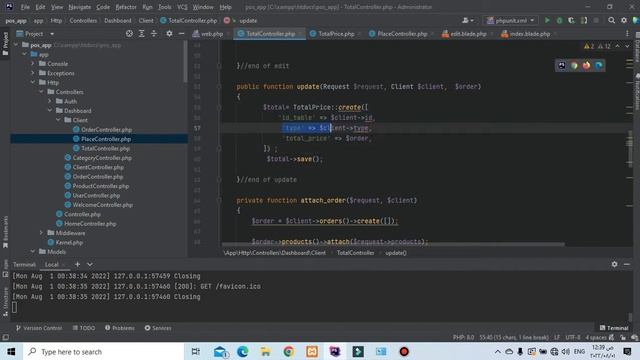This screenshot has height=360, width=640.
Task: Click Expand All icon in Project panel
Action: pyautogui.click(x=141, y=34)
